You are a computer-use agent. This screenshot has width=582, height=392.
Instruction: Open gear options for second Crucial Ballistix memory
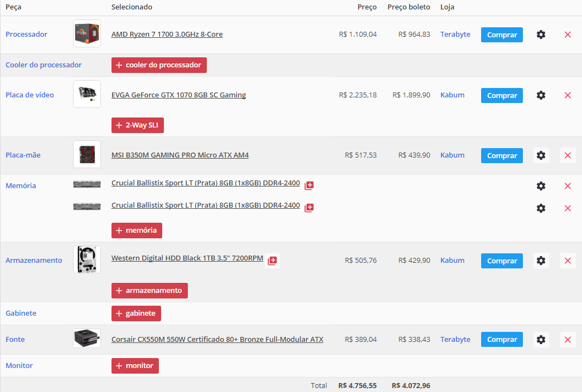(x=541, y=208)
